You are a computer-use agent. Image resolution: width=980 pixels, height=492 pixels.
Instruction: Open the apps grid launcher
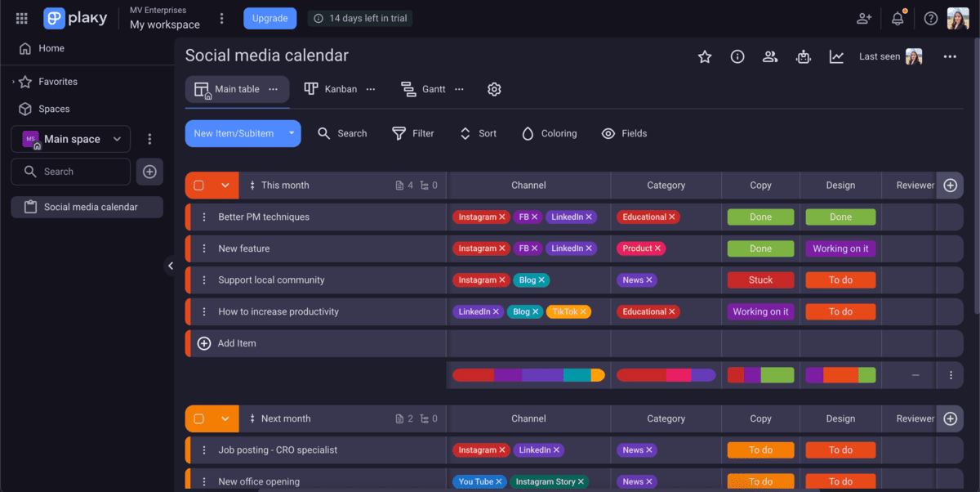22,18
